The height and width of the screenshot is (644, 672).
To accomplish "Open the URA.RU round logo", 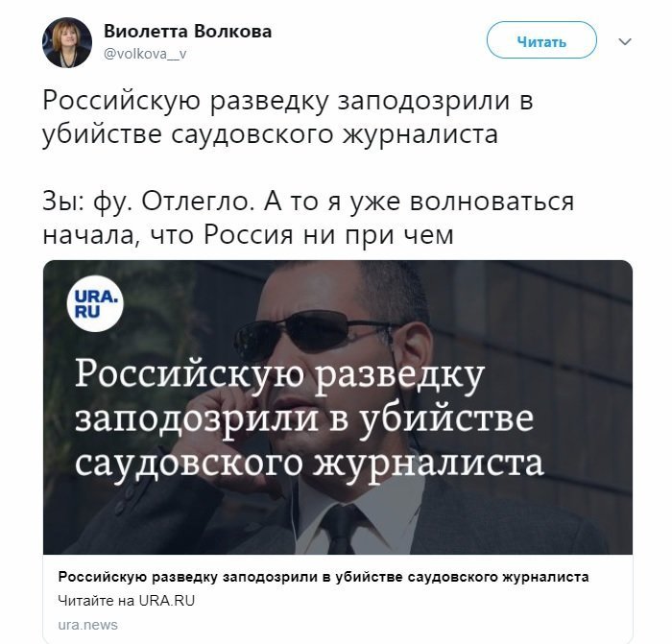I will click(x=95, y=304).
